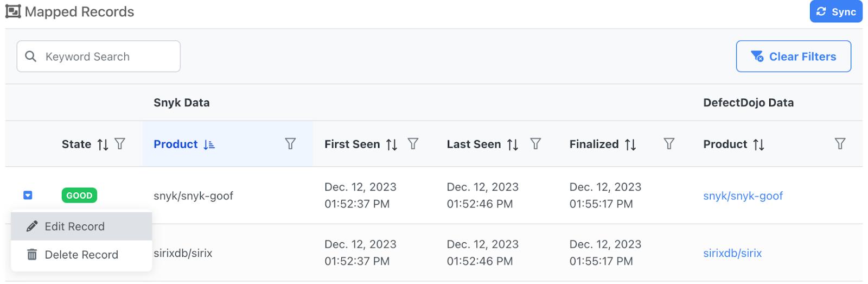Image resolution: width=868 pixels, height=284 pixels.
Task: Toggle the snyk-goof row action dropdown
Action: (x=28, y=195)
